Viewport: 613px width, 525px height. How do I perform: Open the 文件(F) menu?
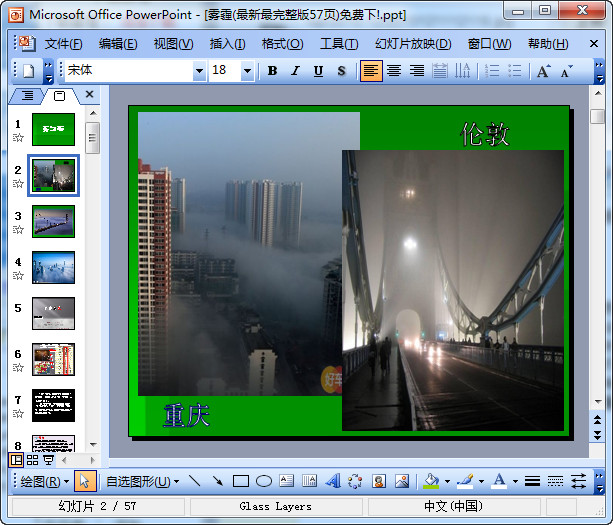pyautogui.click(x=63, y=44)
